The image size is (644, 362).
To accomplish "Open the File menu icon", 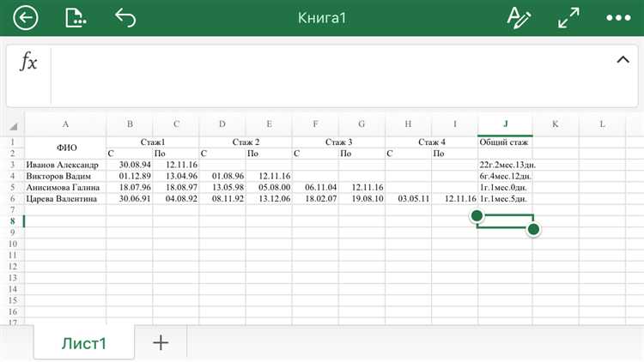I will click(x=76, y=18).
